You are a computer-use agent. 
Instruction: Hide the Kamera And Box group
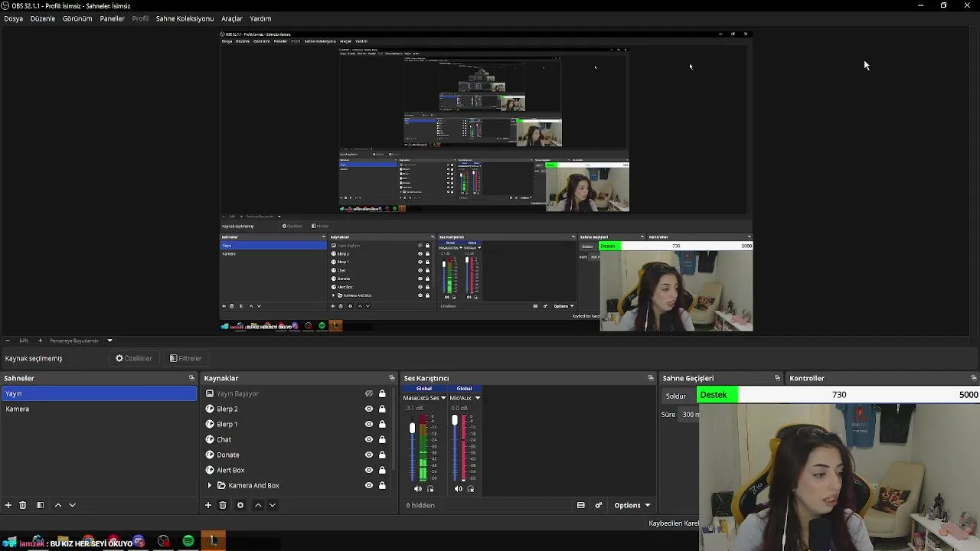pyautogui.click(x=368, y=485)
